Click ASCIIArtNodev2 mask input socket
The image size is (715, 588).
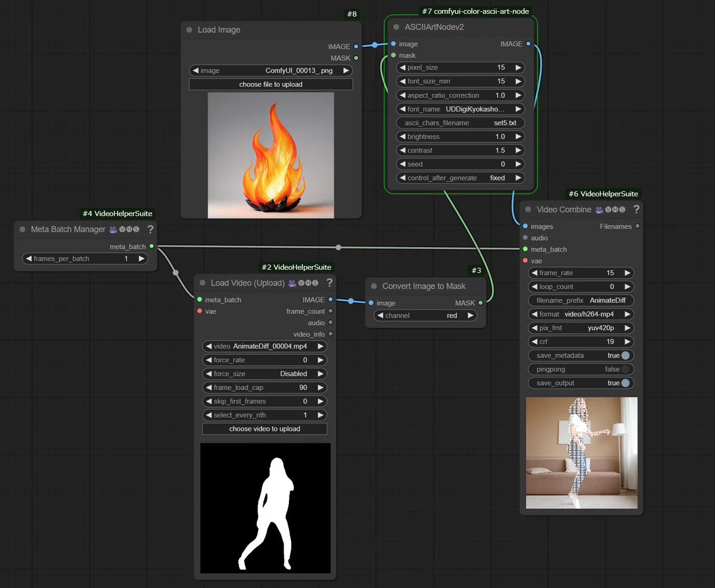click(x=393, y=55)
